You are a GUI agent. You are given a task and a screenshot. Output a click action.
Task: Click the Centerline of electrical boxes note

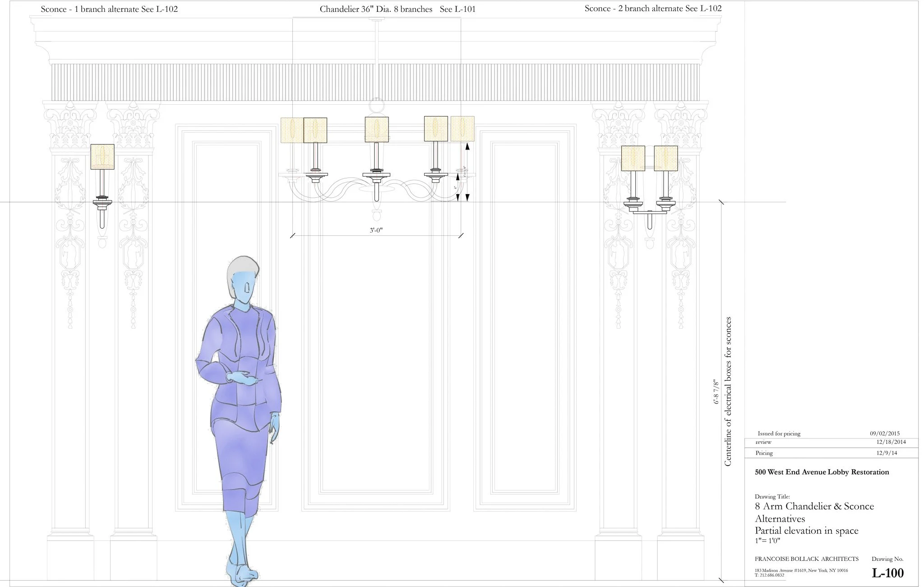(727, 391)
